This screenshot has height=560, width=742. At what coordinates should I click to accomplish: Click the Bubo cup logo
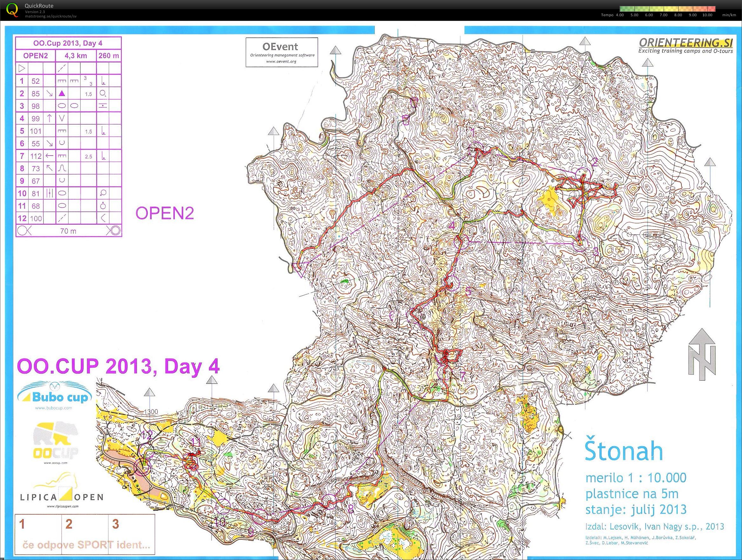(54, 393)
